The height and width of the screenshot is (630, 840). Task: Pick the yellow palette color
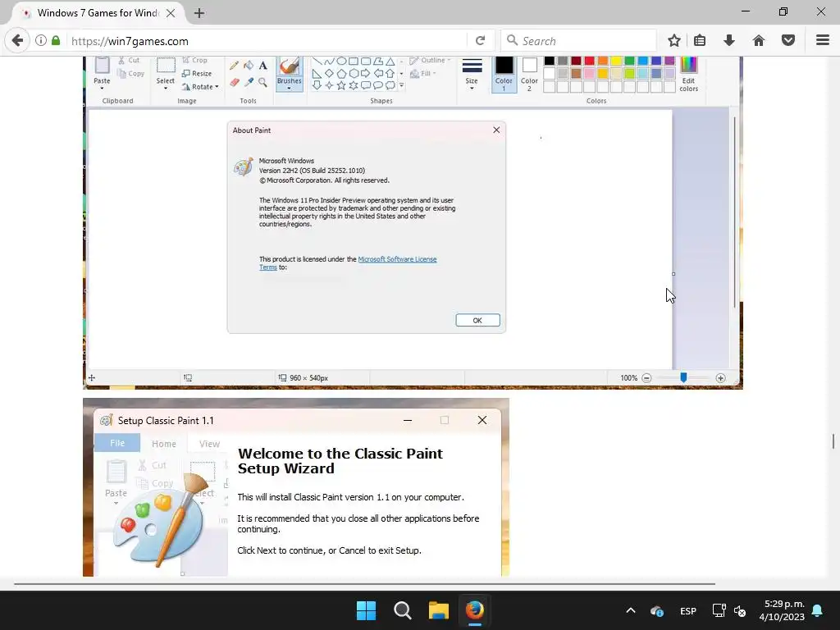point(616,61)
